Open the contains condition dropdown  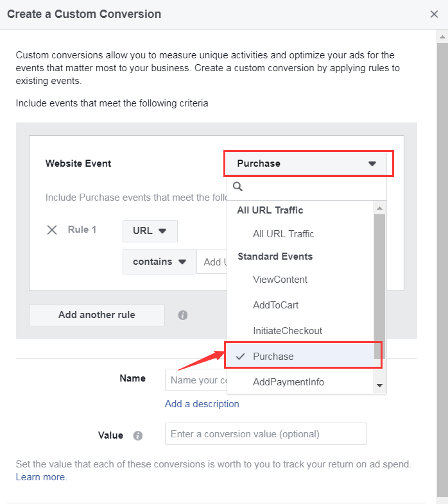(159, 262)
